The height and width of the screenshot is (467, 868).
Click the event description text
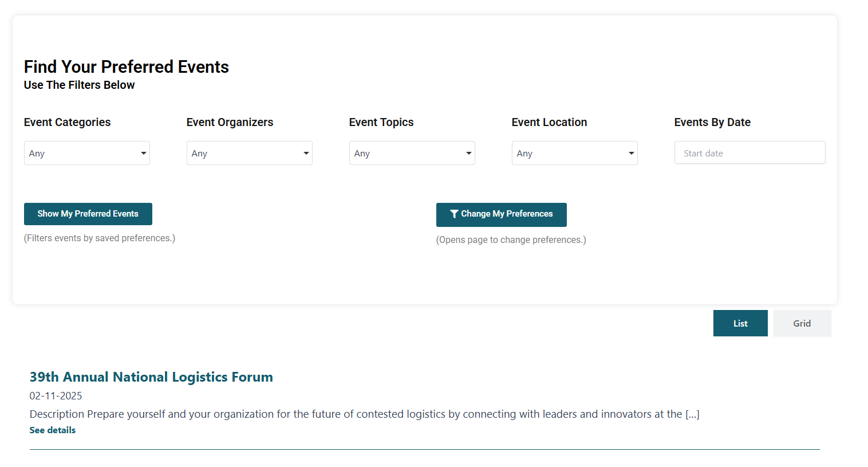364,414
